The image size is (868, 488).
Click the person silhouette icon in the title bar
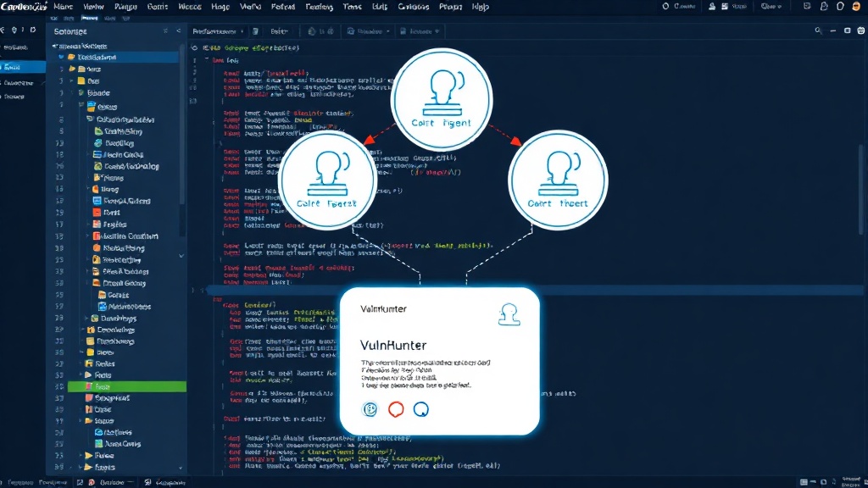click(x=712, y=7)
